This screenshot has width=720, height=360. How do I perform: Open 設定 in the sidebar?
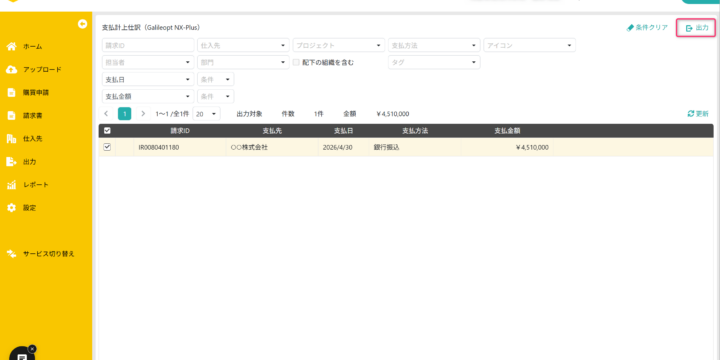click(29, 208)
